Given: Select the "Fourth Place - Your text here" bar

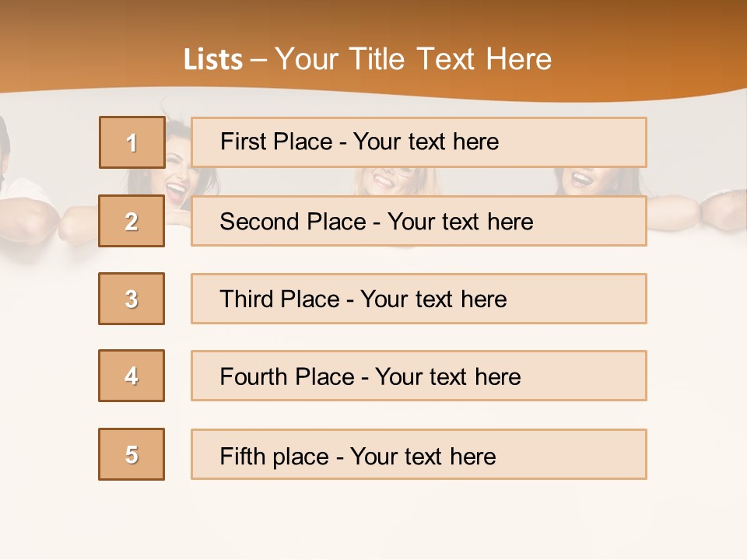Looking at the screenshot, I should click(419, 376).
